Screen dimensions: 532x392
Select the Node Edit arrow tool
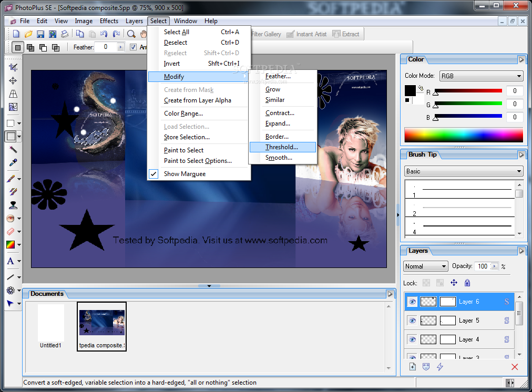(x=11, y=304)
